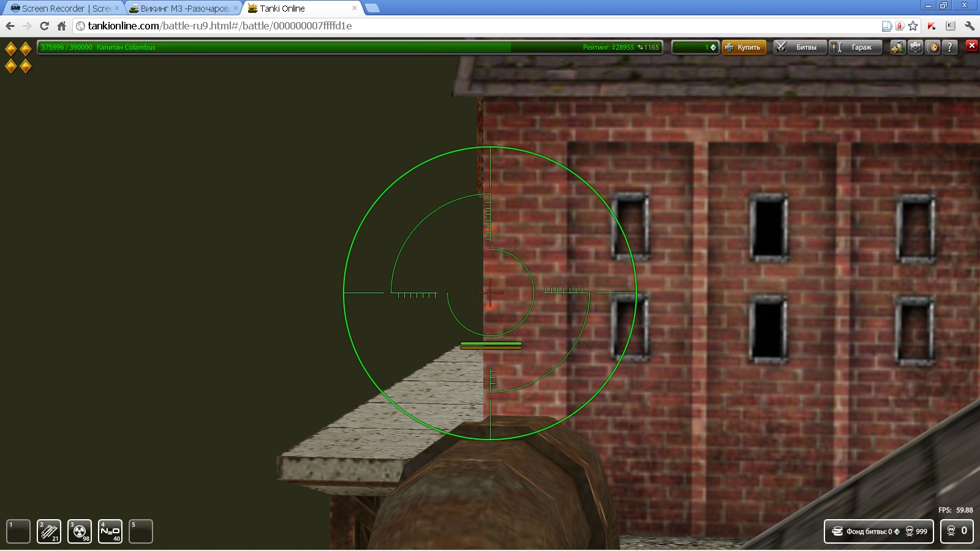Click the crystal balance field
The image size is (980, 551).
695,47
